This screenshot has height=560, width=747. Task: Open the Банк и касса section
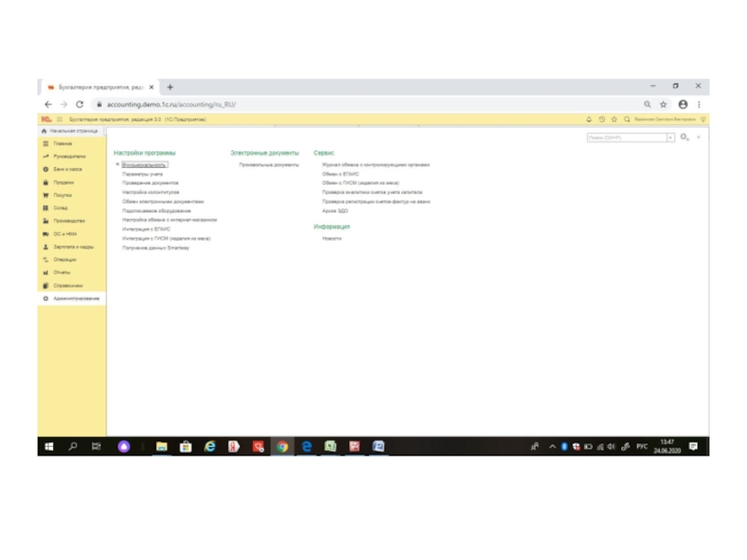(x=67, y=169)
